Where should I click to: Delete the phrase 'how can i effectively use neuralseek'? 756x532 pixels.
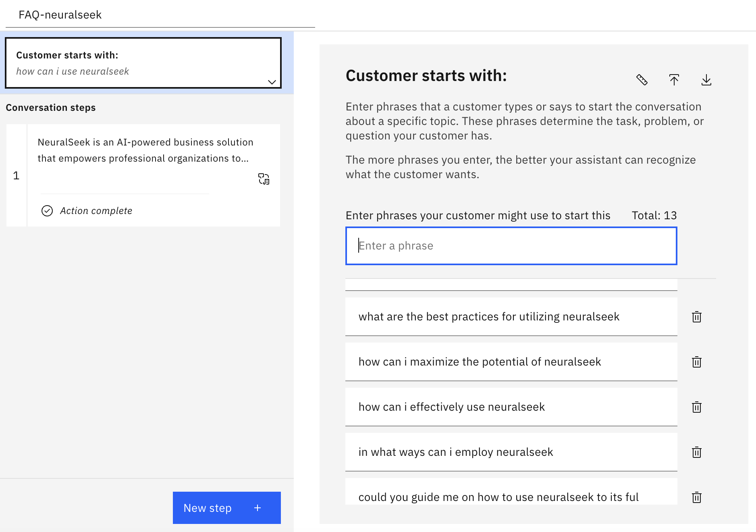point(697,407)
